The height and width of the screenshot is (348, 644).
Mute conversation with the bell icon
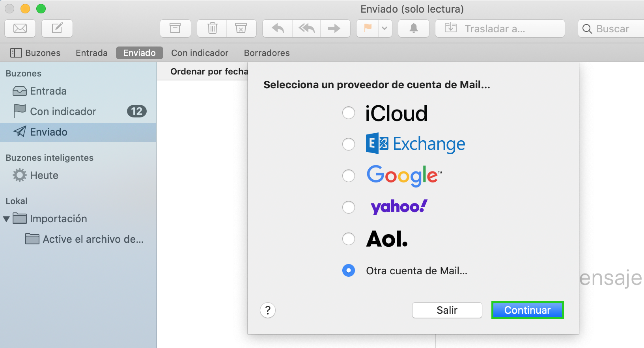coord(414,28)
